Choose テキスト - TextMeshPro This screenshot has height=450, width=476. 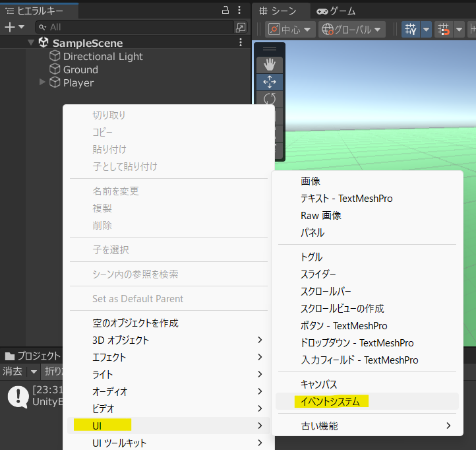367,199
